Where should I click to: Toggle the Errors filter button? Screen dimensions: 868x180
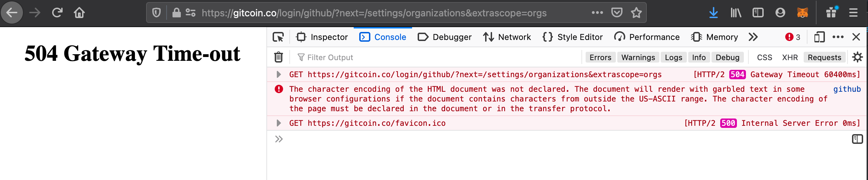pyautogui.click(x=600, y=57)
